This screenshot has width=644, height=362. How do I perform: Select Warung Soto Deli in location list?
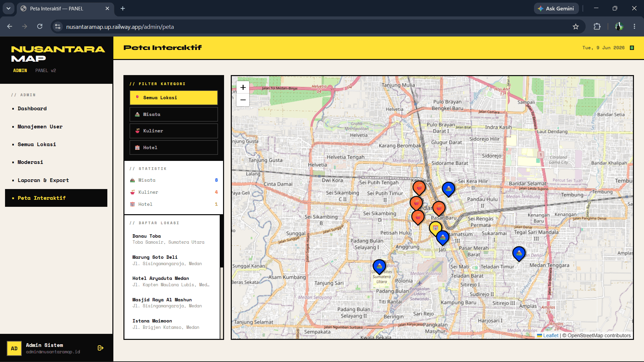172,260
